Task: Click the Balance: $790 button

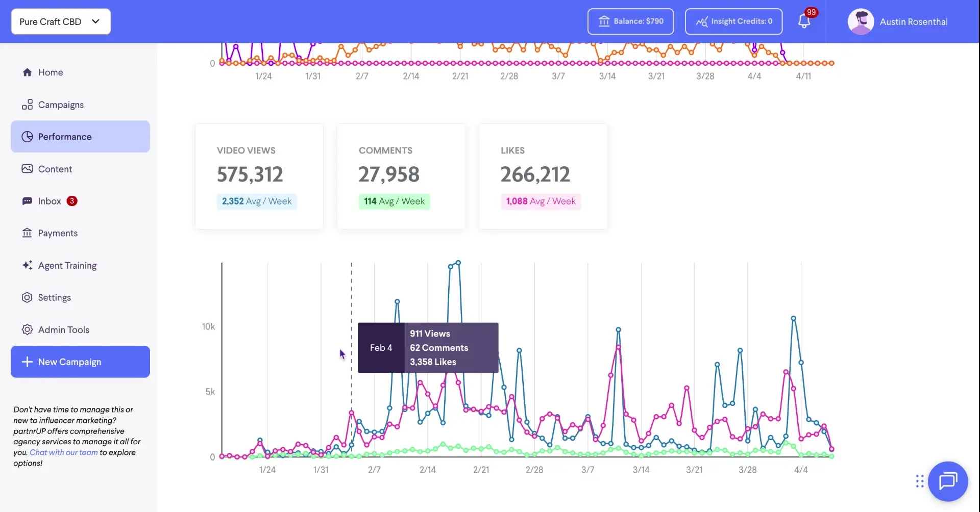Action: click(630, 21)
